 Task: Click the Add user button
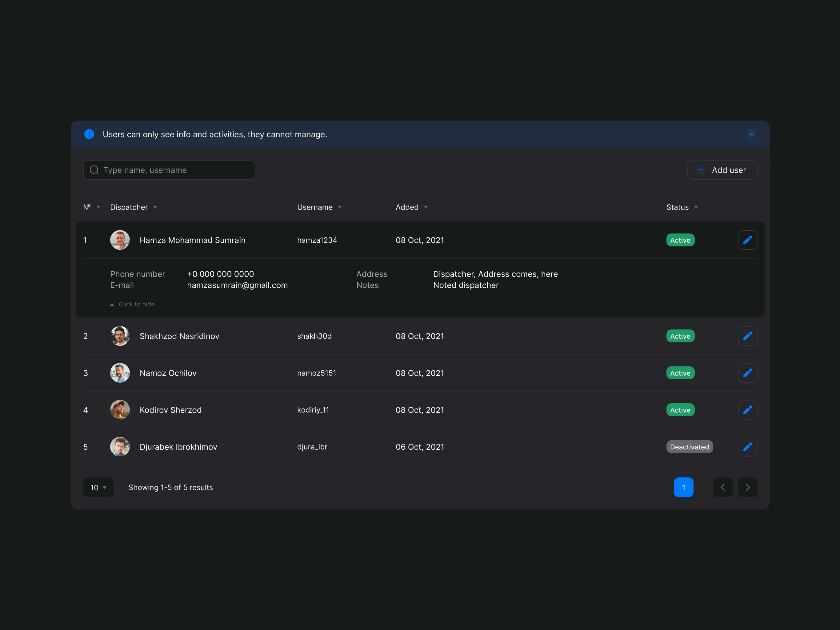[722, 170]
